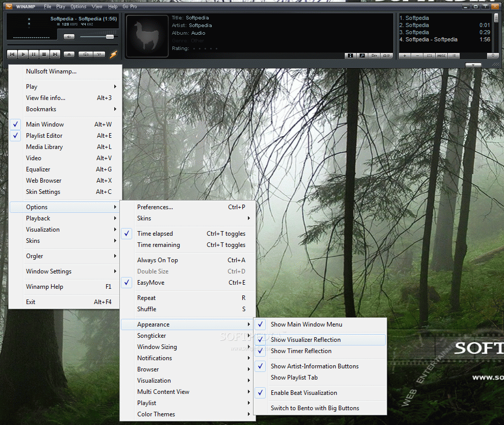Expand the Play submenu in main menu
Image resolution: width=504 pixels, height=425 pixels.
(65, 87)
